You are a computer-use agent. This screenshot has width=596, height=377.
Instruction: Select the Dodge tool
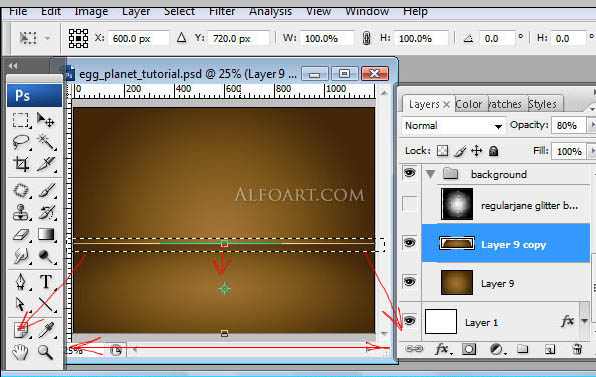click(46, 256)
